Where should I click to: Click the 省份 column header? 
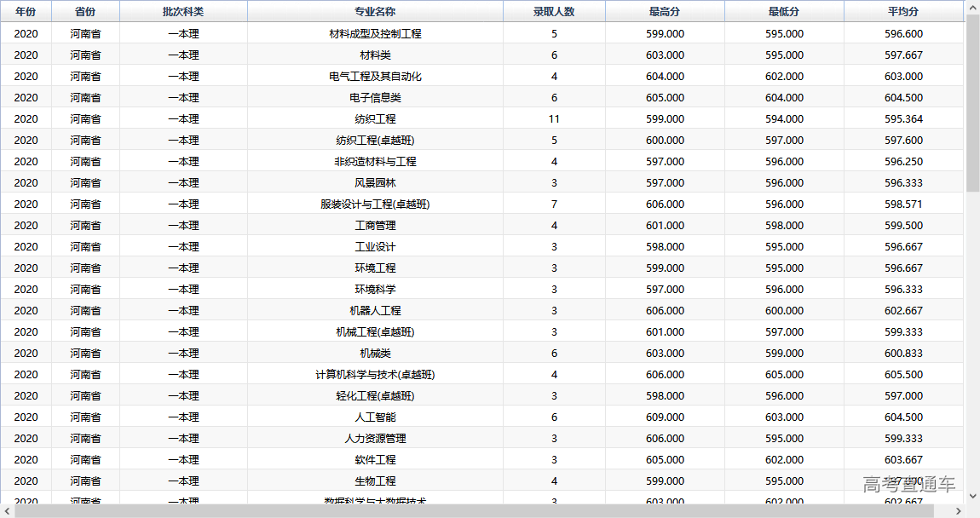click(85, 12)
